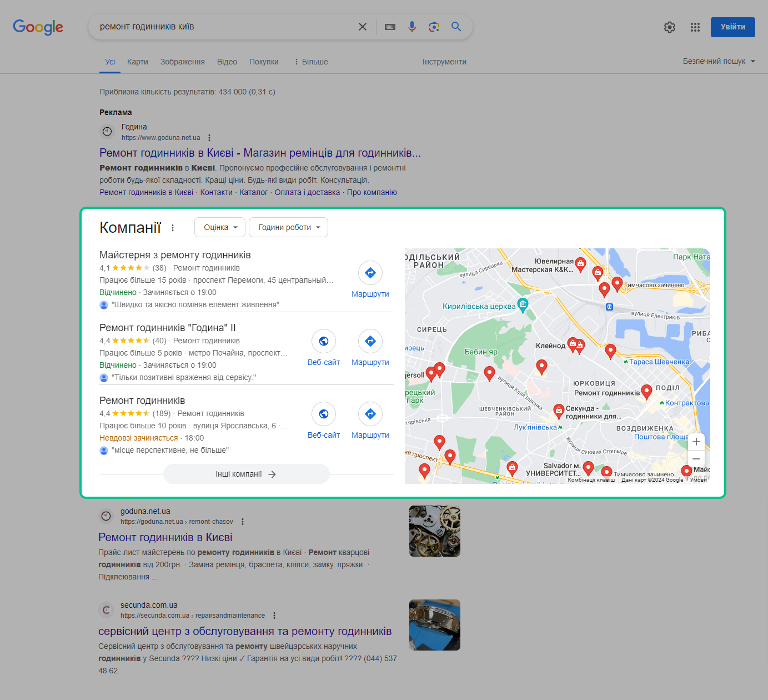Open options dots next to Компанії heading
768x700 pixels.
click(173, 228)
